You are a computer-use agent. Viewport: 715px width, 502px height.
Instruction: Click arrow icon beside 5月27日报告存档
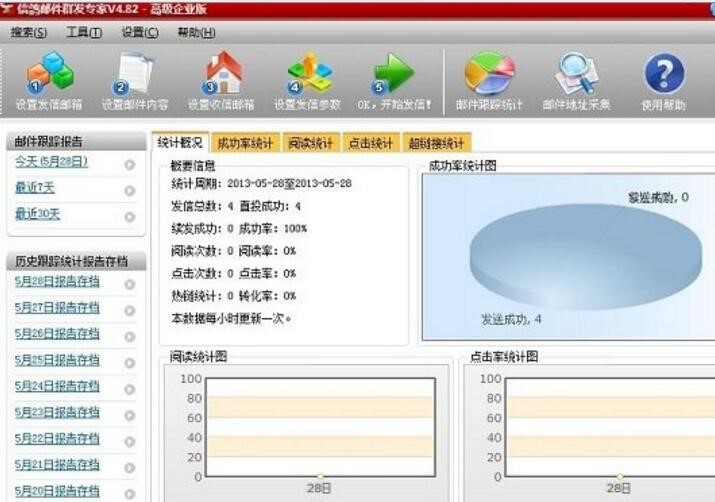tap(130, 311)
